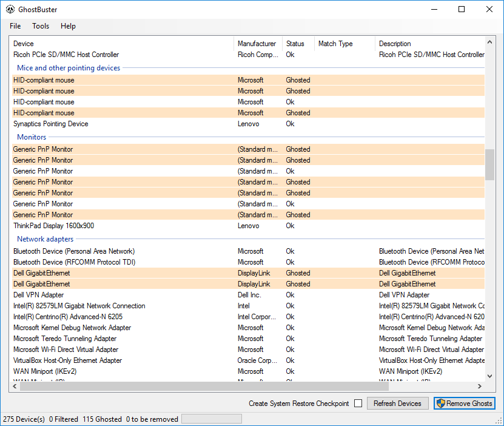The height and width of the screenshot is (426, 504).
Task: Select 'Bluetooth Device (RFCOMM Protocol TDI)' in Device column
Action: click(74, 262)
